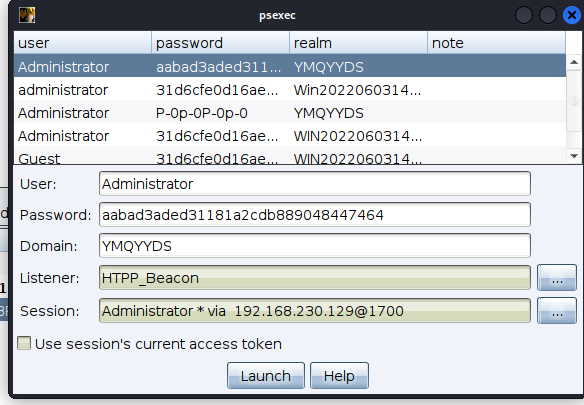Select Administrator row with aabad3aded311 hash
The image size is (584, 405).
point(290,67)
